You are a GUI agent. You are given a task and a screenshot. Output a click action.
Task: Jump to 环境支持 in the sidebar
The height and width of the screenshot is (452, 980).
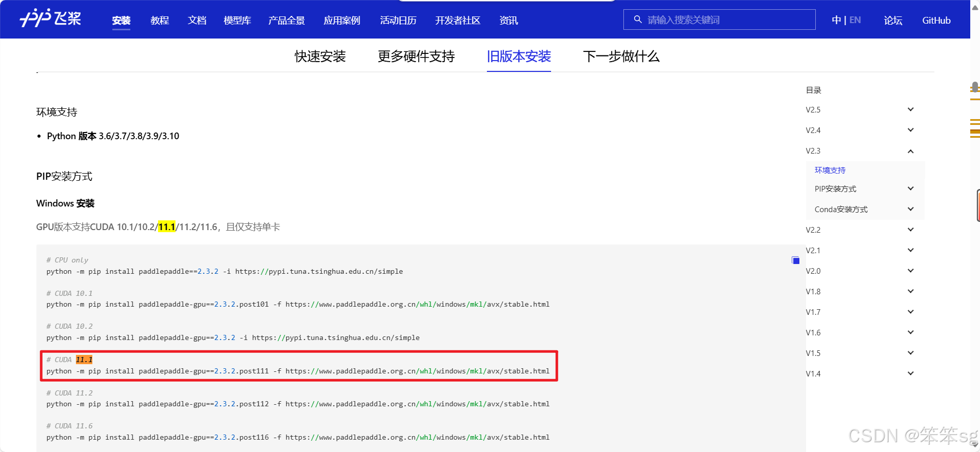[x=830, y=170]
